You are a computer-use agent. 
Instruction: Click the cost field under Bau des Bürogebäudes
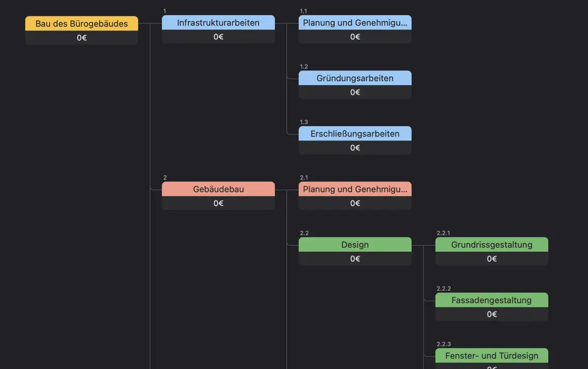pyautogui.click(x=81, y=38)
